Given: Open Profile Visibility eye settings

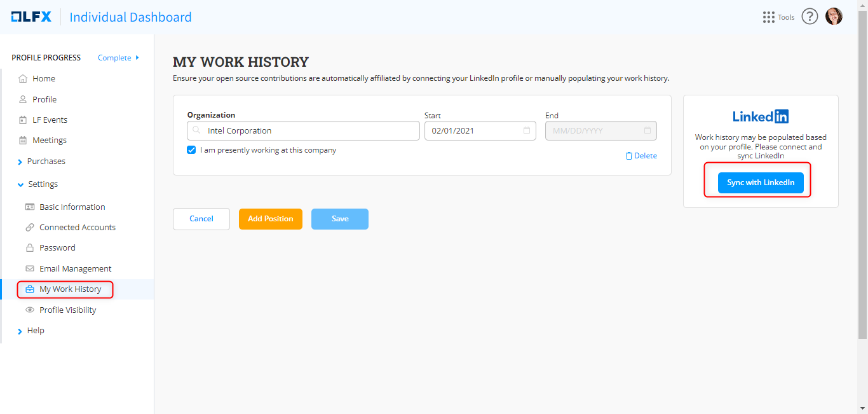Looking at the screenshot, I should [x=67, y=310].
